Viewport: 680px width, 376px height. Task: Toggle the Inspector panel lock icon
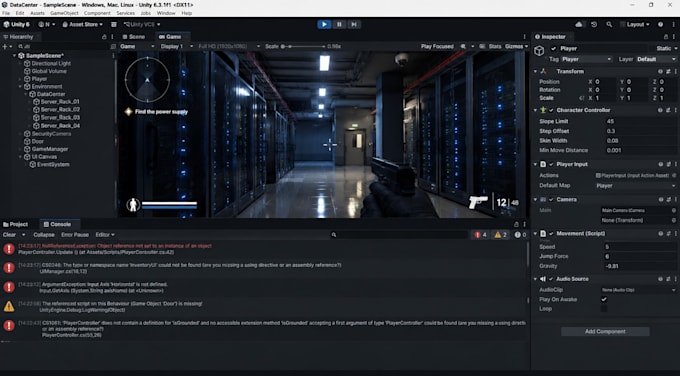(x=666, y=37)
